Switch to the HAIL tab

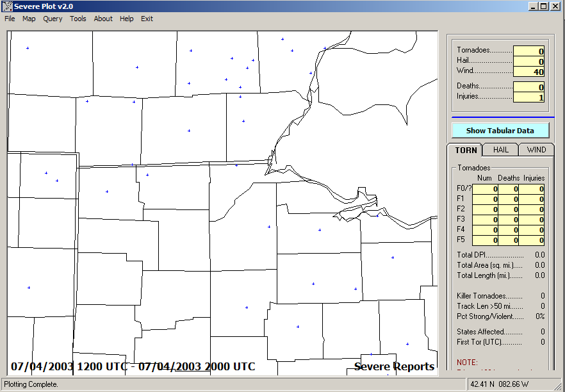point(500,150)
